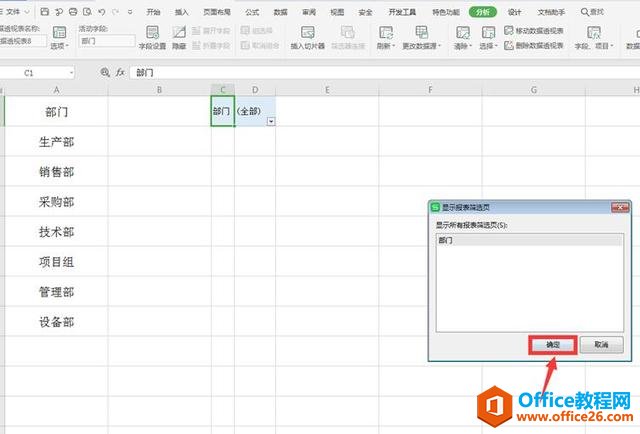This screenshot has width=640, height=434.
Task: Switch to the 开始 tab
Action: pyautogui.click(x=153, y=12)
